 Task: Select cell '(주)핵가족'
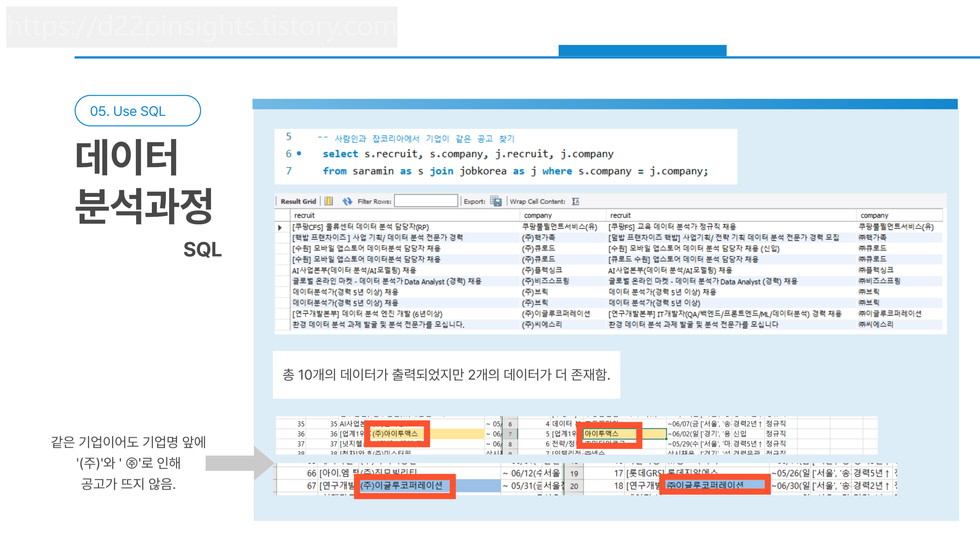(x=538, y=238)
